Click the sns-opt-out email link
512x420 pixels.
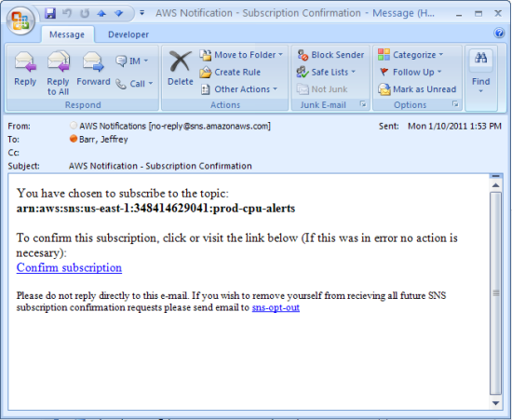pyautogui.click(x=276, y=307)
